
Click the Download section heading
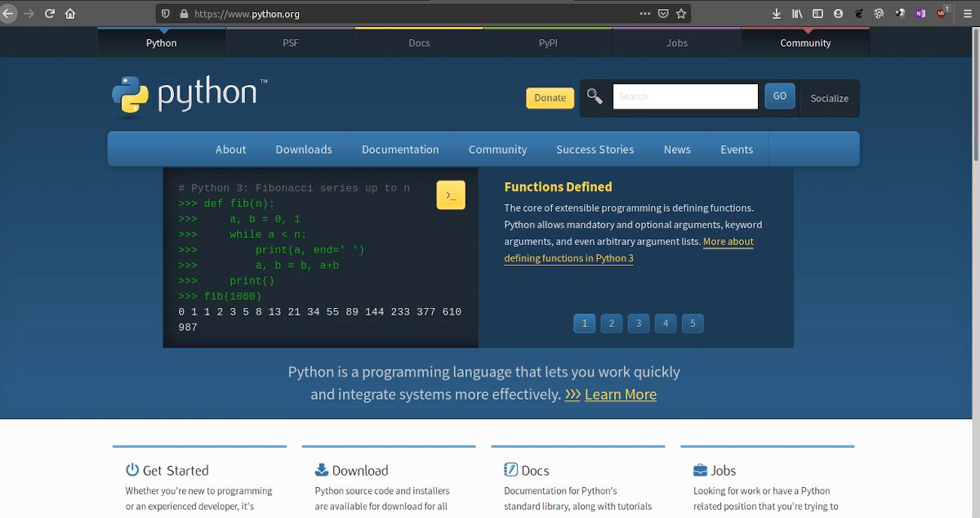(x=360, y=470)
